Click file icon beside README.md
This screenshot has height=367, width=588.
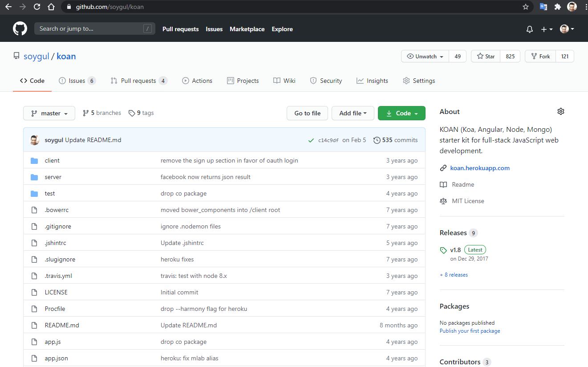tap(34, 325)
